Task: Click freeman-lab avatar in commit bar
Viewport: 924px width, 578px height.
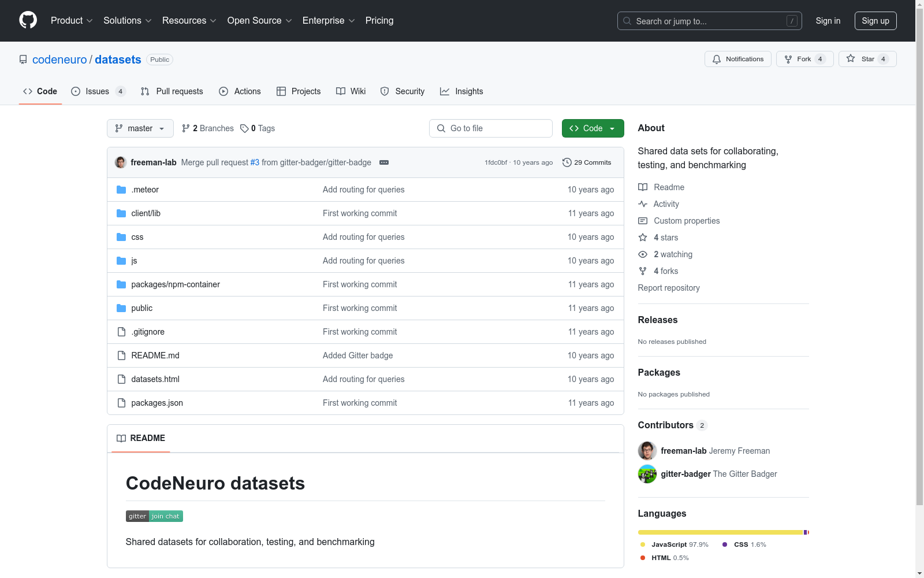Action: (121, 162)
